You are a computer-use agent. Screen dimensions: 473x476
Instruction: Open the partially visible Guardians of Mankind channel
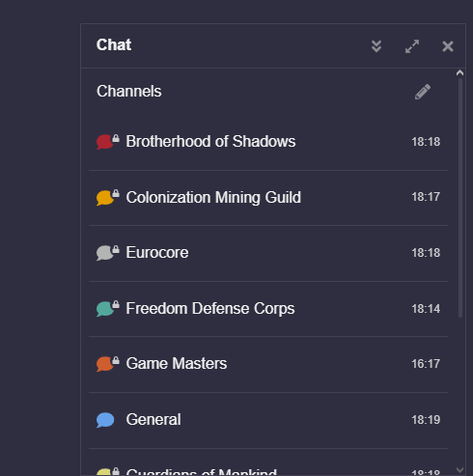click(x=268, y=462)
